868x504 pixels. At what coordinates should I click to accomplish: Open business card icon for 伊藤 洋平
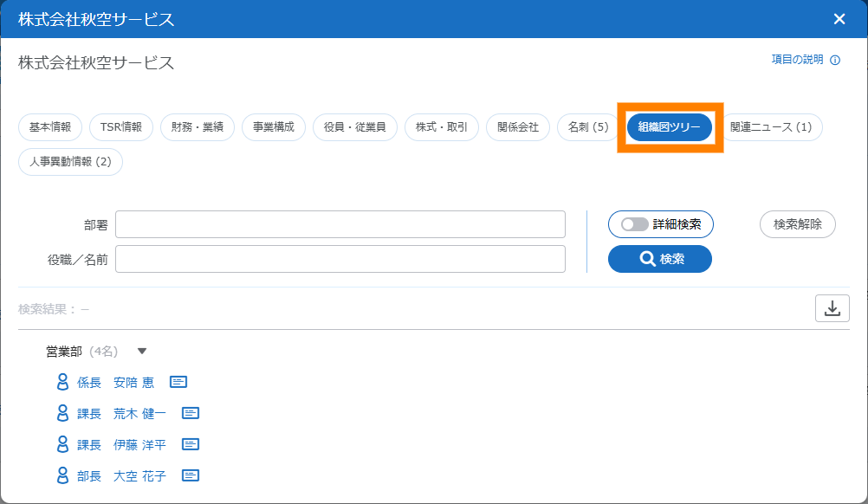tap(191, 444)
